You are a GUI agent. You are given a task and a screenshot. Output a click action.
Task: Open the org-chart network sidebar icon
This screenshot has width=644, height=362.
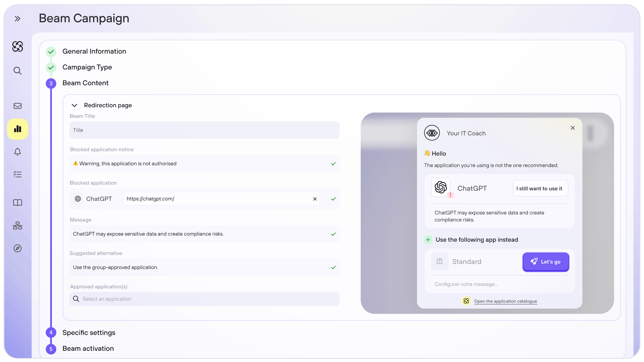[17, 226]
